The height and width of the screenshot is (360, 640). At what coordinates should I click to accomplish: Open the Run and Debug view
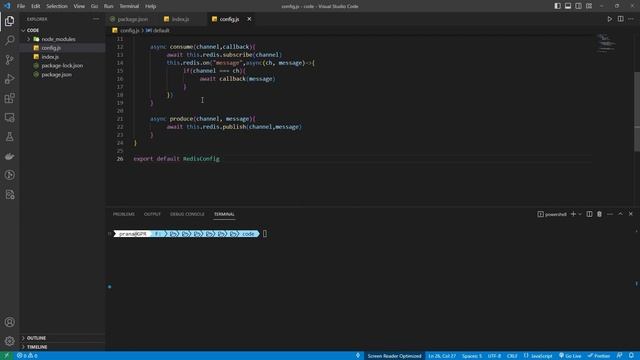(9, 79)
